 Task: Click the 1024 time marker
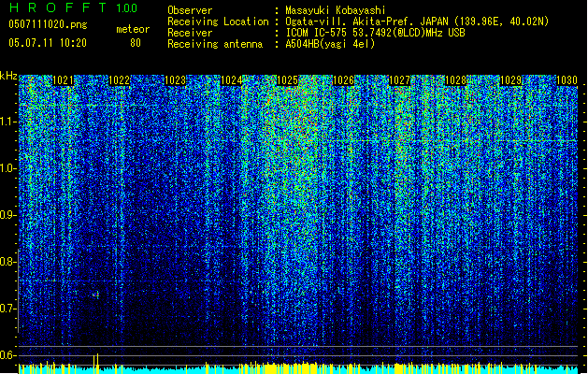click(232, 80)
